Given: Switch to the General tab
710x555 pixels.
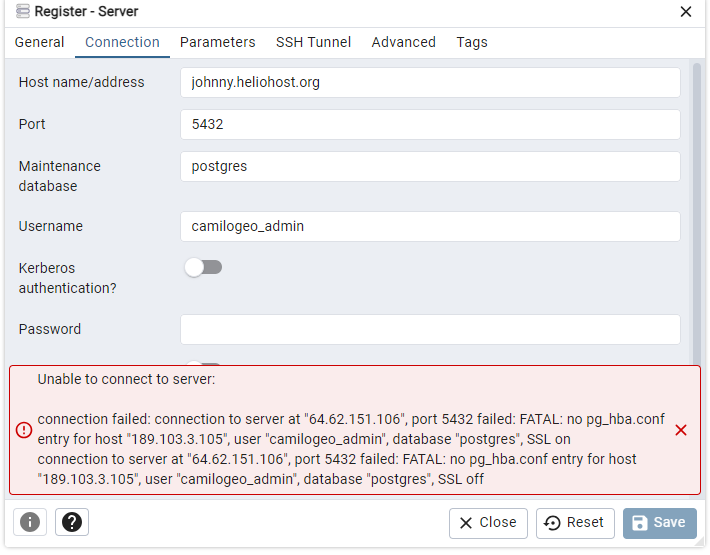Looking at the screenshot, I should 39,42.
